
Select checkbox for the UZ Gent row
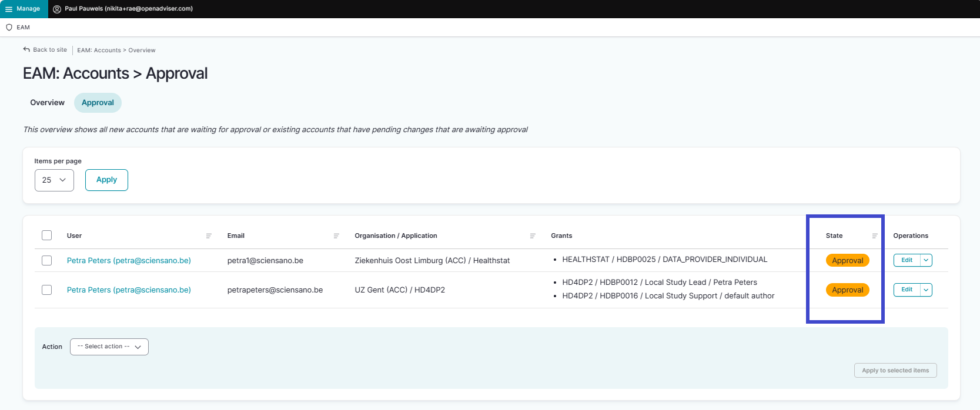[x=47, y=290]
